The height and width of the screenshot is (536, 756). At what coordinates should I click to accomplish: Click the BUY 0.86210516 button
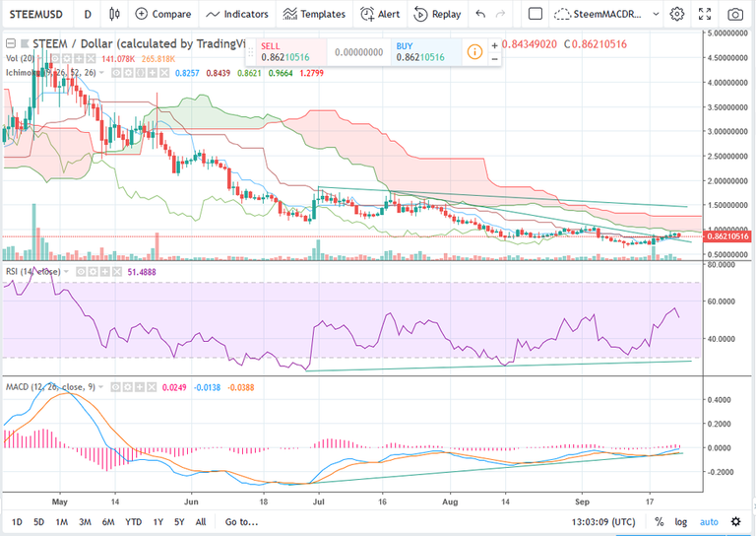tap(426, 52)
